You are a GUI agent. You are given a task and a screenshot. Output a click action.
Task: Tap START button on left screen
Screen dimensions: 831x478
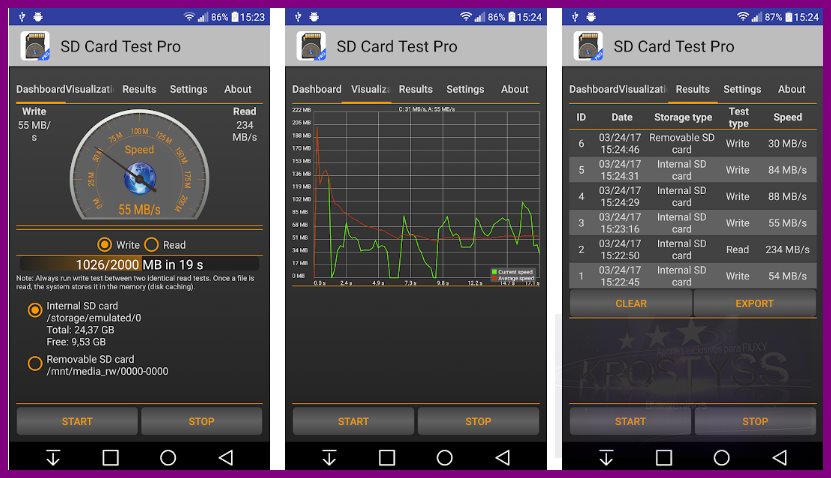77,421
